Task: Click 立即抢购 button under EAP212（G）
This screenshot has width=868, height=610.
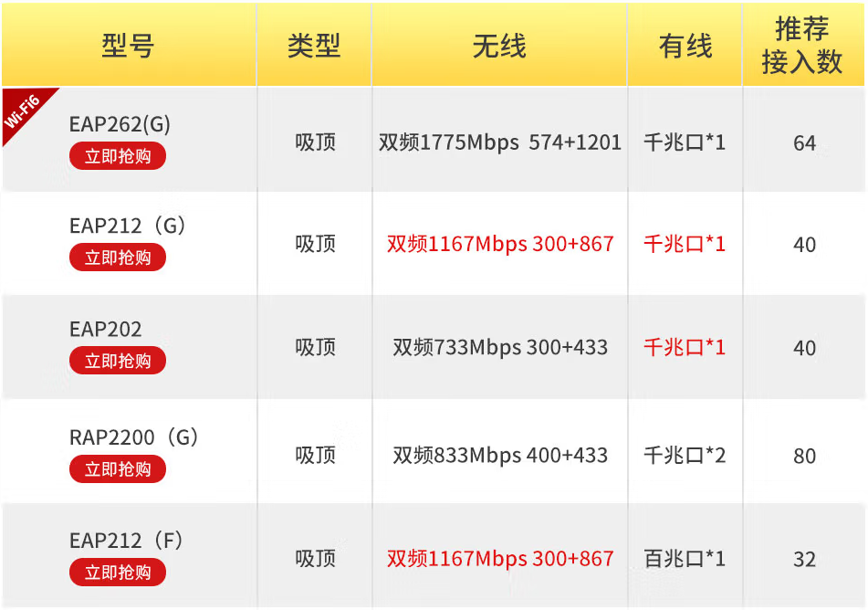Action: point(118,258)
